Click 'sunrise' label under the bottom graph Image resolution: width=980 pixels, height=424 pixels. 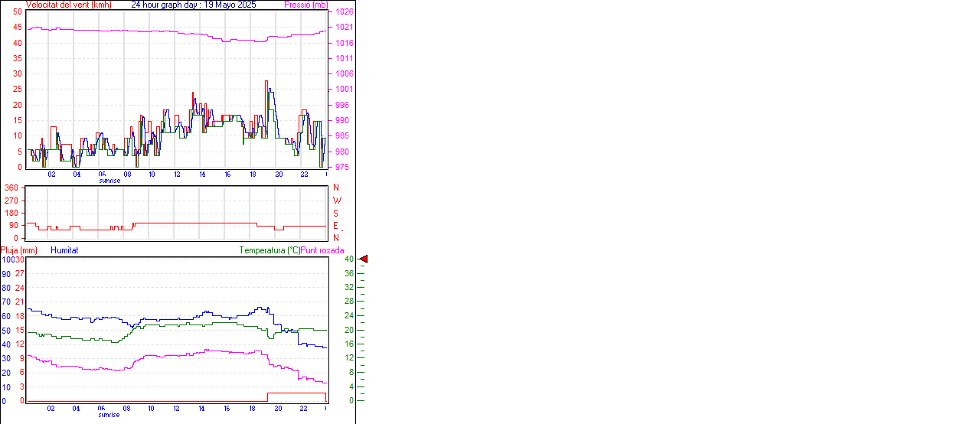point(109,415)
